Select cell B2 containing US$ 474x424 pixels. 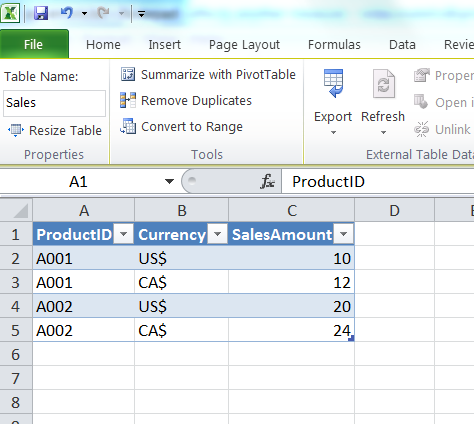pyautogui.click(x=182, y=258)
